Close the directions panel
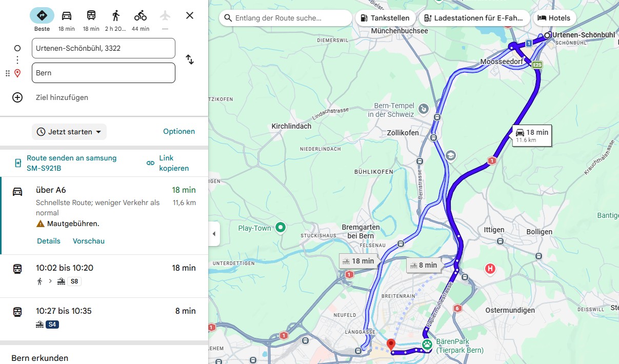This screenshot has height=364, width=619. pos(190,15)
